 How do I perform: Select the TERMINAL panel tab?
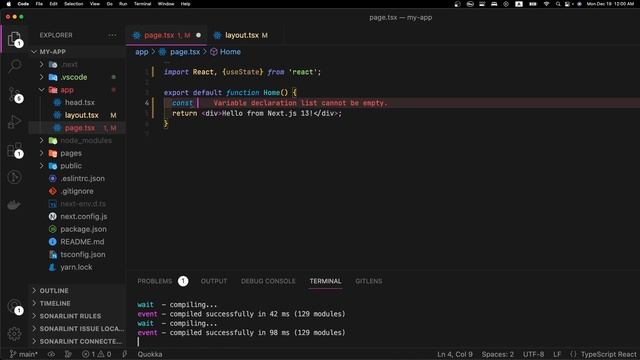(x=325, y=281)
